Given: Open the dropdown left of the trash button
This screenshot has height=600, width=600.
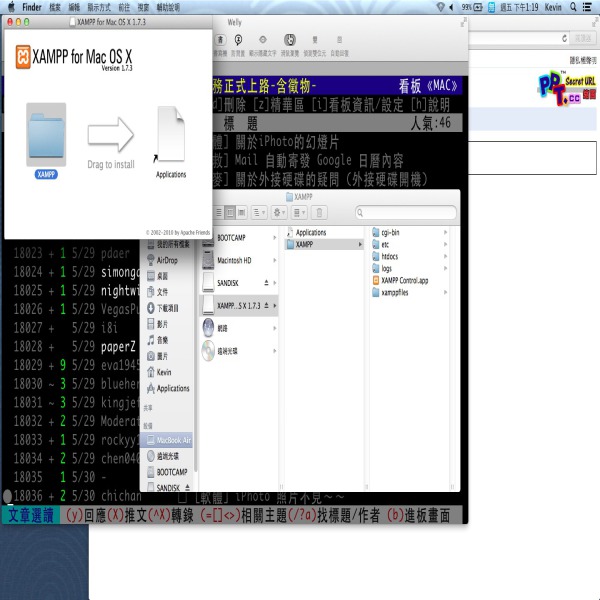Looking at the screenshot, I should pyautogui.click(x=299, y=212).
